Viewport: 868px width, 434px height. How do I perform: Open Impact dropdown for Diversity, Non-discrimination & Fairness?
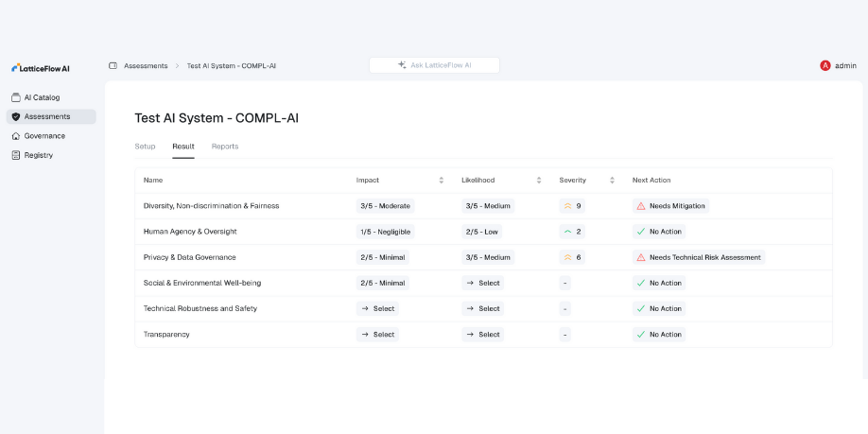385,206
